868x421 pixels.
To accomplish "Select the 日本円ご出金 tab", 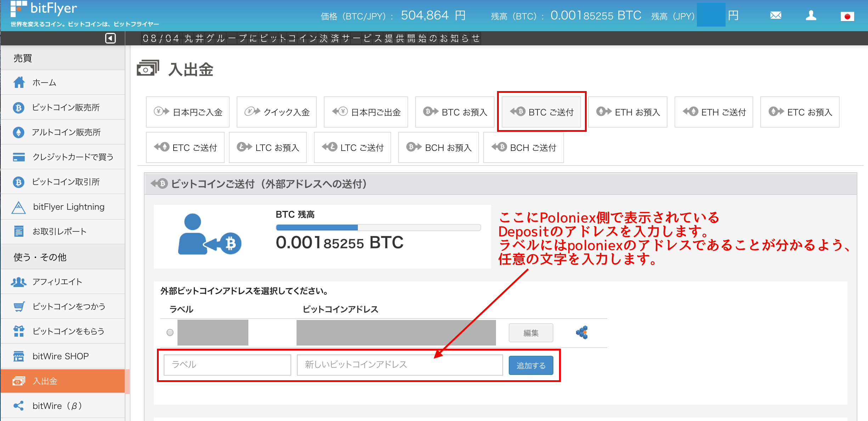I will 366,112.
